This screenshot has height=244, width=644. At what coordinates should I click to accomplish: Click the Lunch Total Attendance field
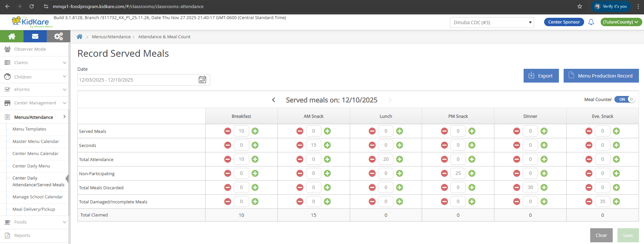(x=385, y=159)
